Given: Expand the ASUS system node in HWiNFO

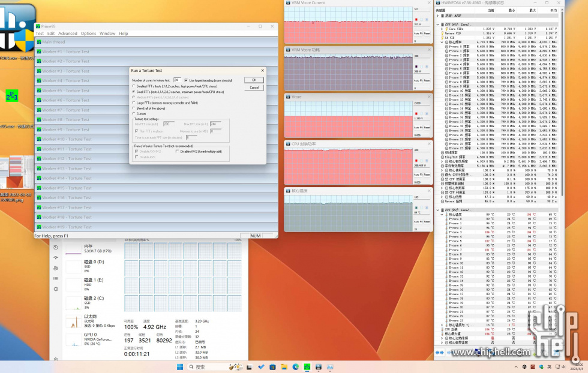Looking at the screenshot, I should click(x=437, y=16).
